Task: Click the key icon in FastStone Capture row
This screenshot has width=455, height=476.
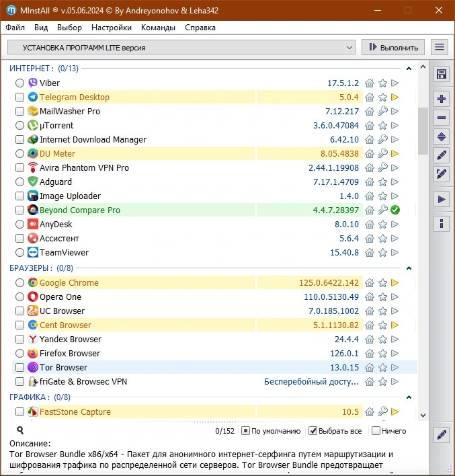Action: coord(382,411)
